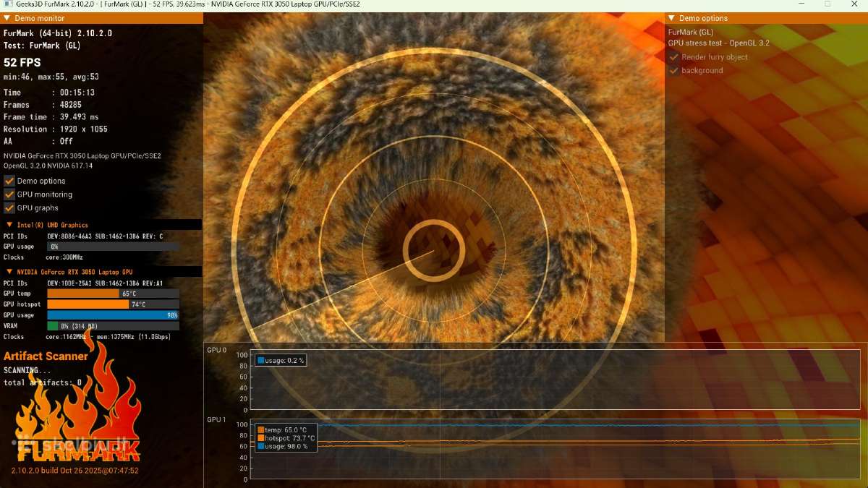Click the GPU temp 65°C bar
Screen dimensions: 868x488
pyautogui.click(x=113, y=294)
